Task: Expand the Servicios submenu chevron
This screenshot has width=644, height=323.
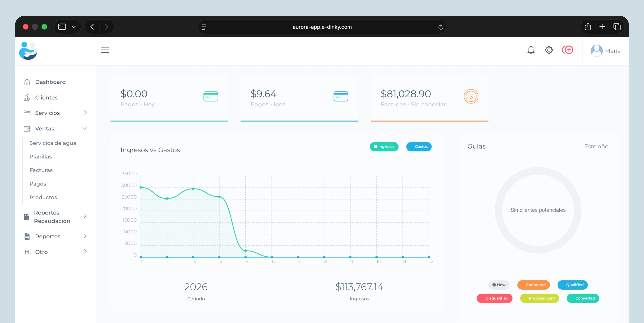Action: pyautogui.click(x=85, y=113)
